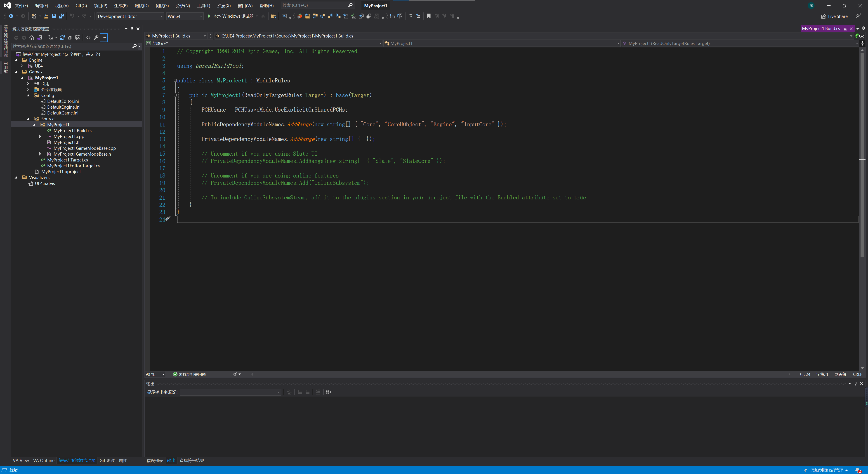Collapse the class definition on line 5
The width and height of the screenshot is (868, 474).
click(175, 80)
